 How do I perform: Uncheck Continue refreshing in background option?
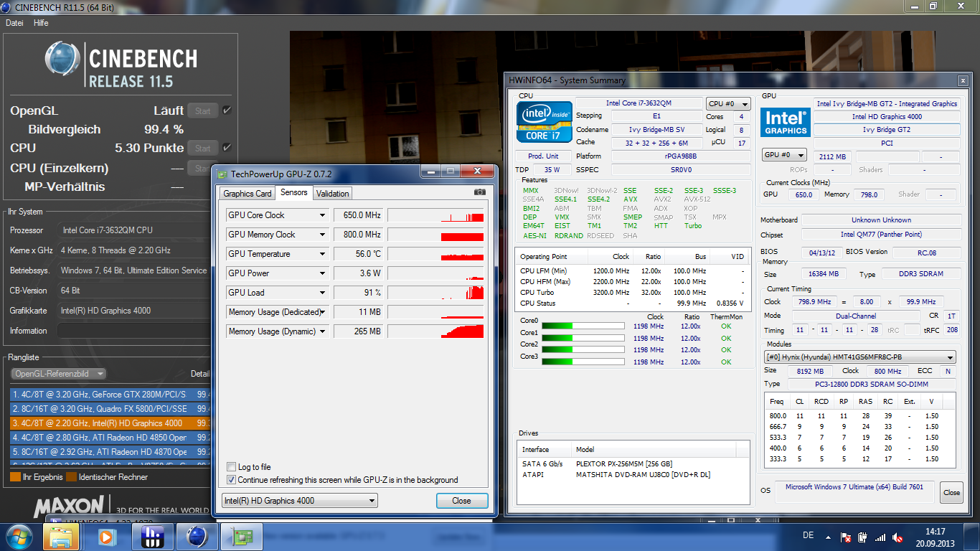click(x=231, y=480)
